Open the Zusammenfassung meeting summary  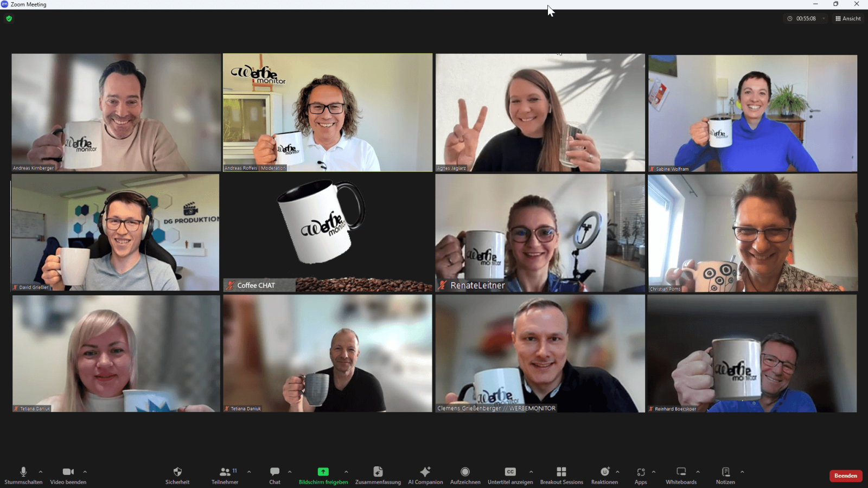pos(378,472)
